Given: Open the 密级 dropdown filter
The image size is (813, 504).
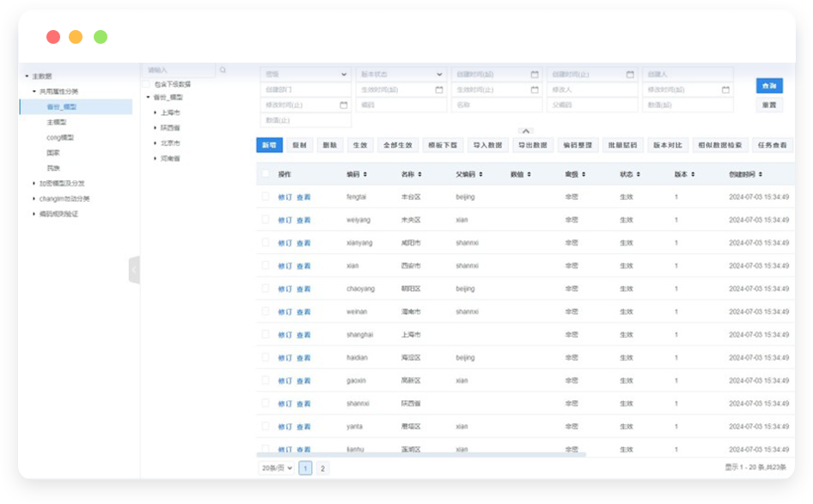Looking at the screenshot, I should coord(305,75).
